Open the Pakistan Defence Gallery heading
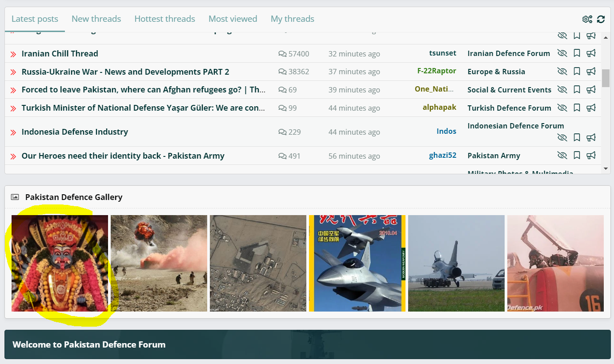This screenshot has height=364, width=614. click(x=74, y=197)
